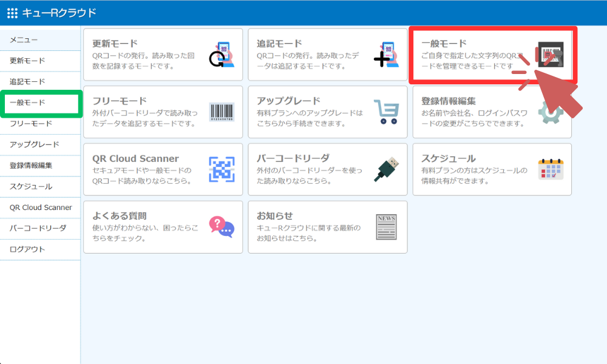The width and height of the screenshot is (607, 364).
Task: Click text 'キューRクラウドに関する最新のお知らせはこちら。'
Action: pyautogui.click(x=309, y=233)
